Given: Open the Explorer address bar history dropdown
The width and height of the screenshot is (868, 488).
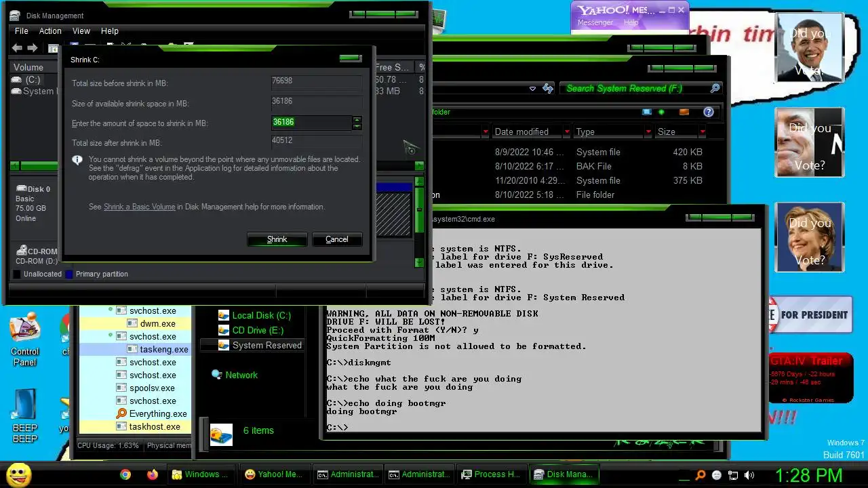Looking at the screenshot, I should [x=532, y=89].
